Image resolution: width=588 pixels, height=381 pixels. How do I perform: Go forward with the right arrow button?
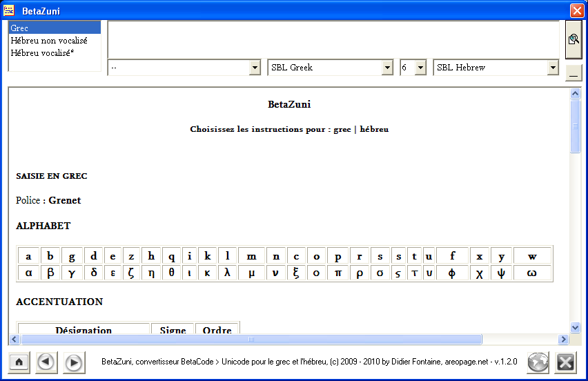click(x=74, y=362)
